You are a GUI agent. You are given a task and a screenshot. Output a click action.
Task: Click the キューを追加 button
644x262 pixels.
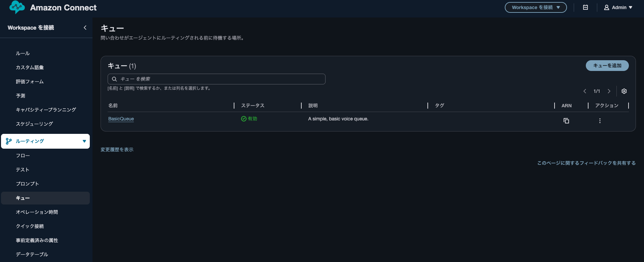607,66
